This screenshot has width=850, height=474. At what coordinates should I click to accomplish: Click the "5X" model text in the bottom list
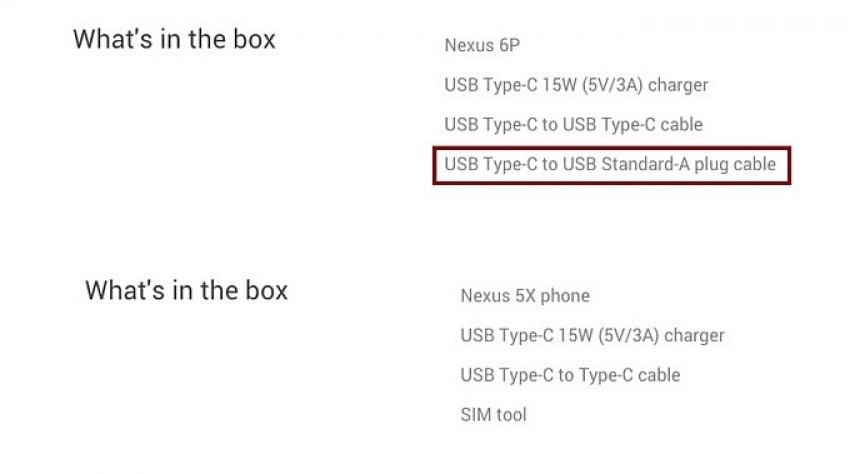pos(525,296)
